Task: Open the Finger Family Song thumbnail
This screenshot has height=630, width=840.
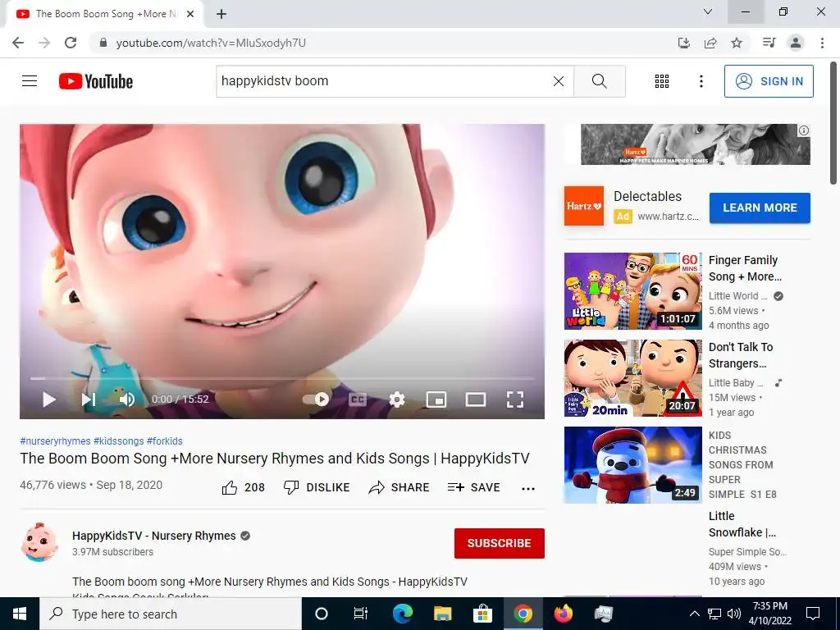Action: point(632,291)
